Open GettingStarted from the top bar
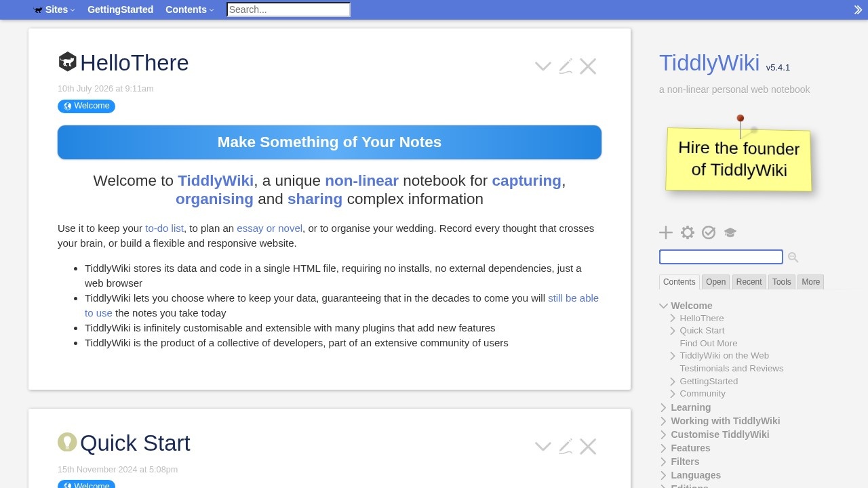The height and width of the screenshot is (488, 868). (x=120, y=9)
